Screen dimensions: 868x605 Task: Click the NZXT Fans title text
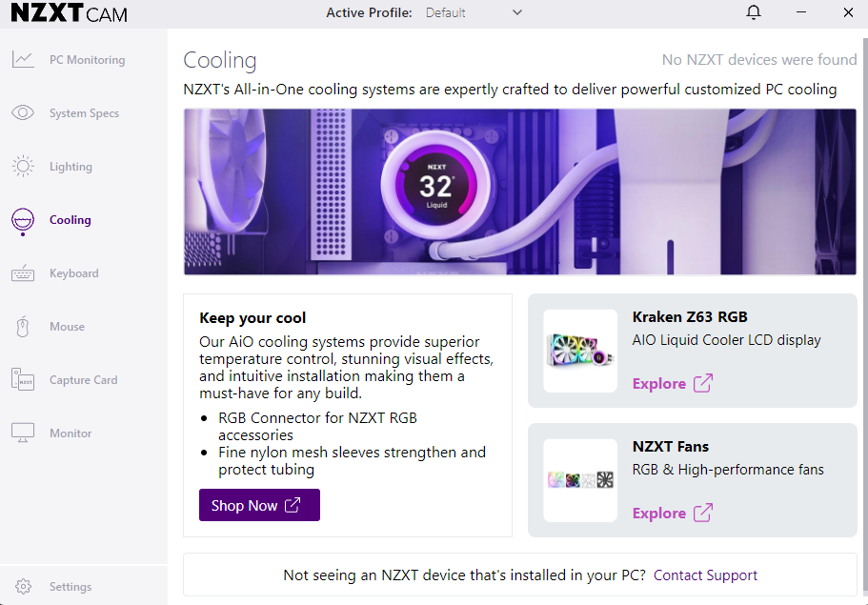[x=671, y=446]
